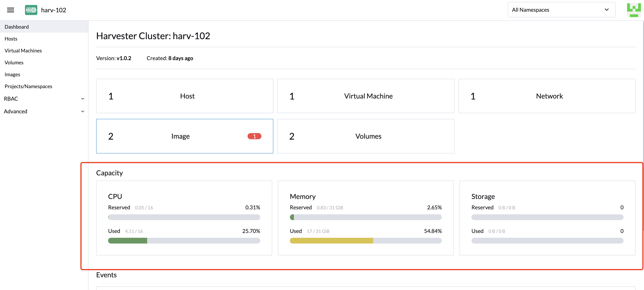Select Dashboard in the sidebar
The height and width of the screenshot is (290, 644).
(x=44, y=27)
